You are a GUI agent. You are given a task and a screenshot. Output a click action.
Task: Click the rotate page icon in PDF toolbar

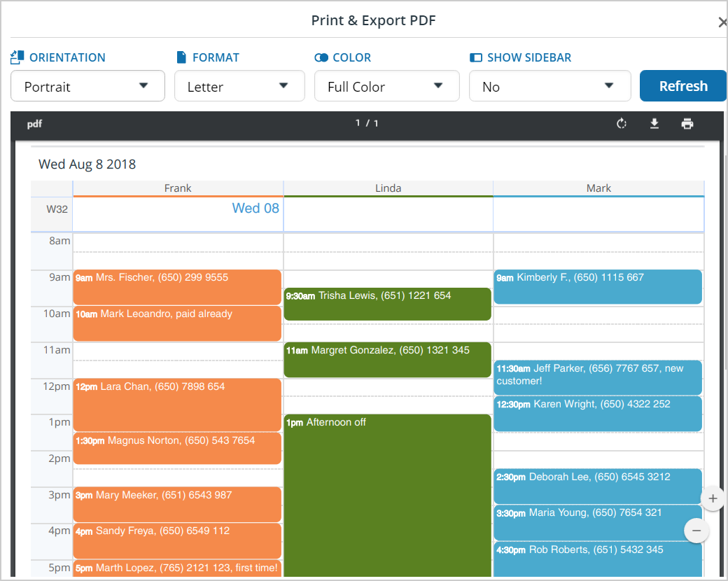click(x=621, y=123)
